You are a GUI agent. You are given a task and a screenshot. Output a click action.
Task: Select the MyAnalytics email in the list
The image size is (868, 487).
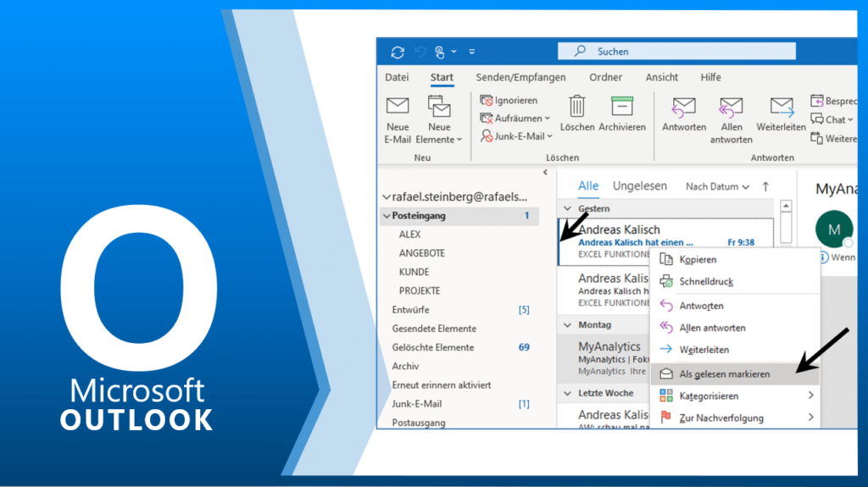click(604, 358)
